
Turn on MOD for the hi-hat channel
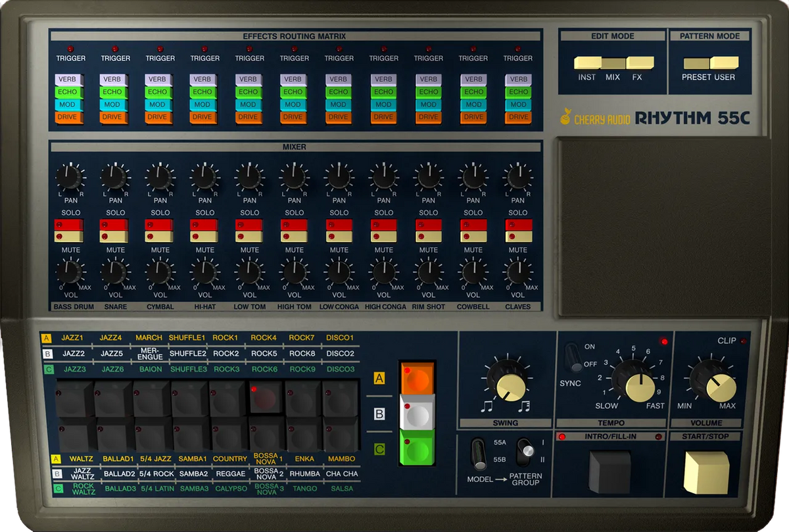(x=204, y=104)
